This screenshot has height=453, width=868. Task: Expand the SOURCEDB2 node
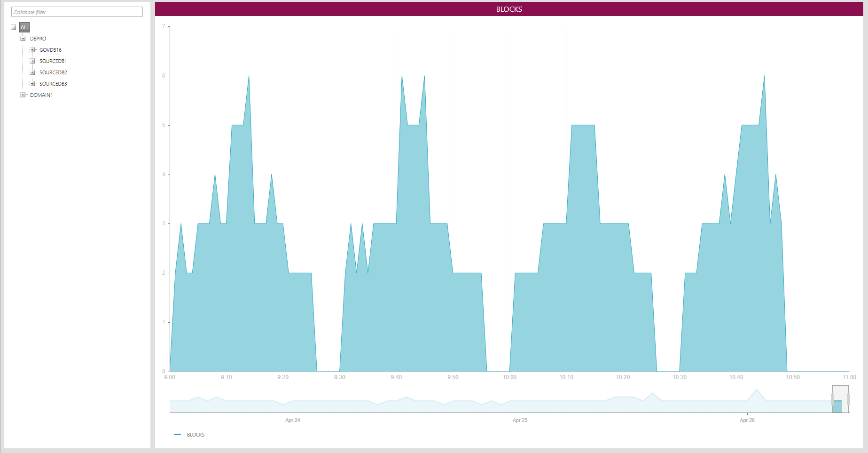point(32,72)
